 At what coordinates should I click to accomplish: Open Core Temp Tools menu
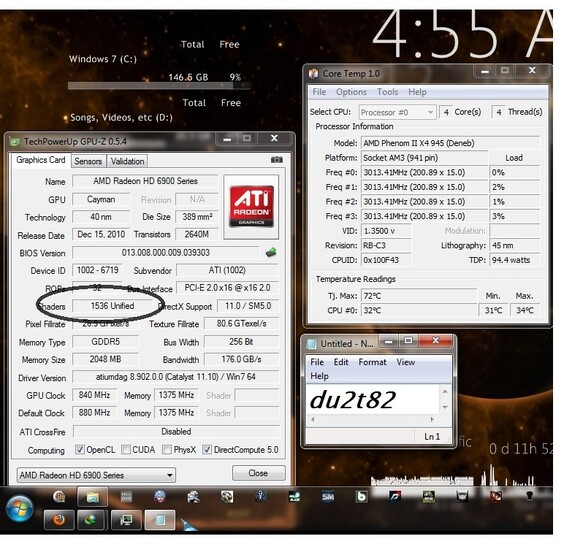[x=387, y=92]
